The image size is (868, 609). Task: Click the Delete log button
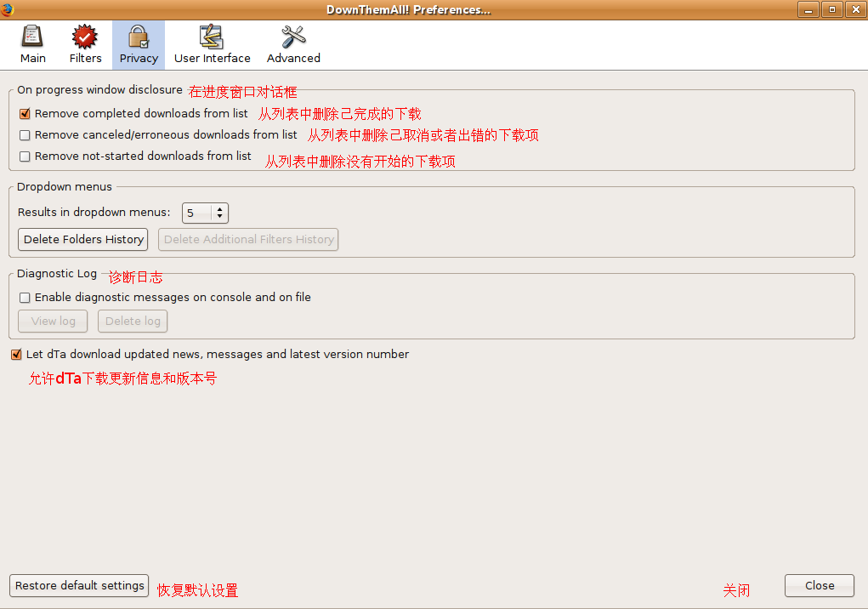(x=133, y=322)
